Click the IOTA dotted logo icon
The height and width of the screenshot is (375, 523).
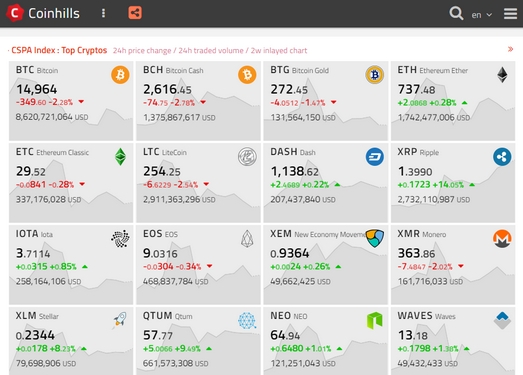point(120,238)
